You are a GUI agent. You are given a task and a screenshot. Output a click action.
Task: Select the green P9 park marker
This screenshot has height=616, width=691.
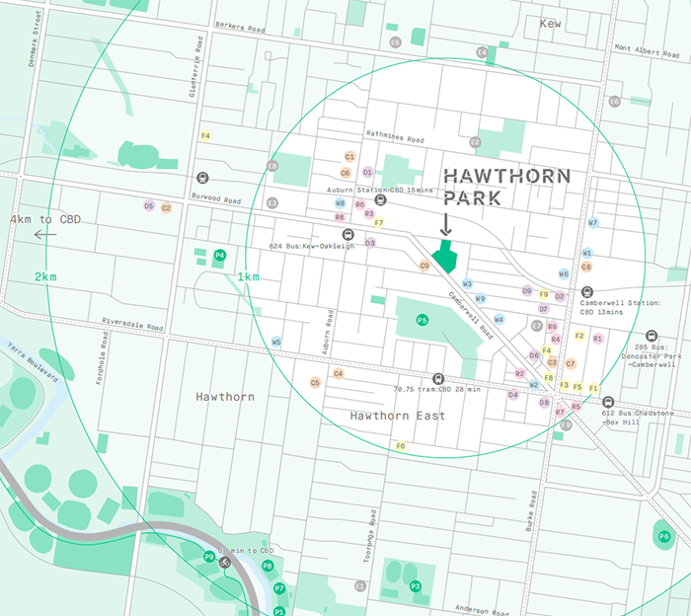click(209, 557)
